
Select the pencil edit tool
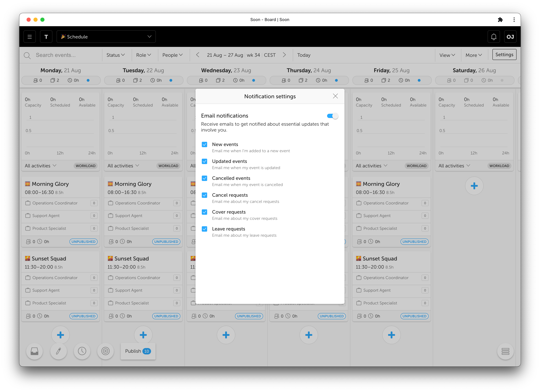(x=58, y=351)
